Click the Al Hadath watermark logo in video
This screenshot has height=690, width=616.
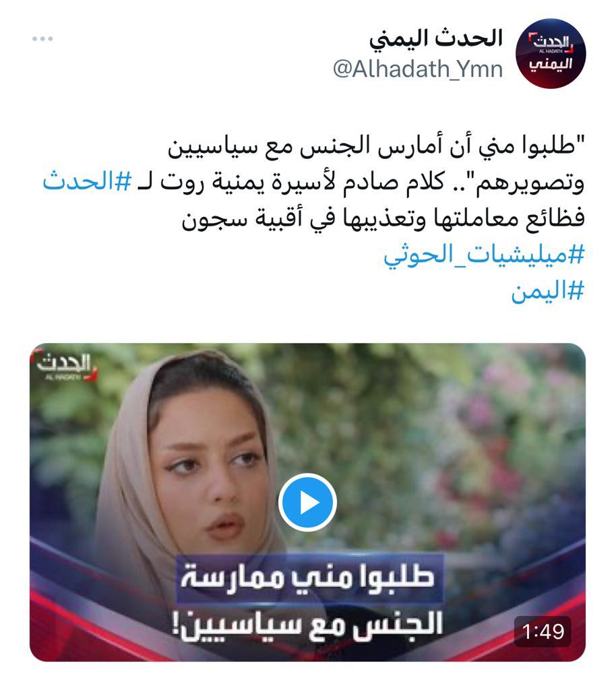65,366
